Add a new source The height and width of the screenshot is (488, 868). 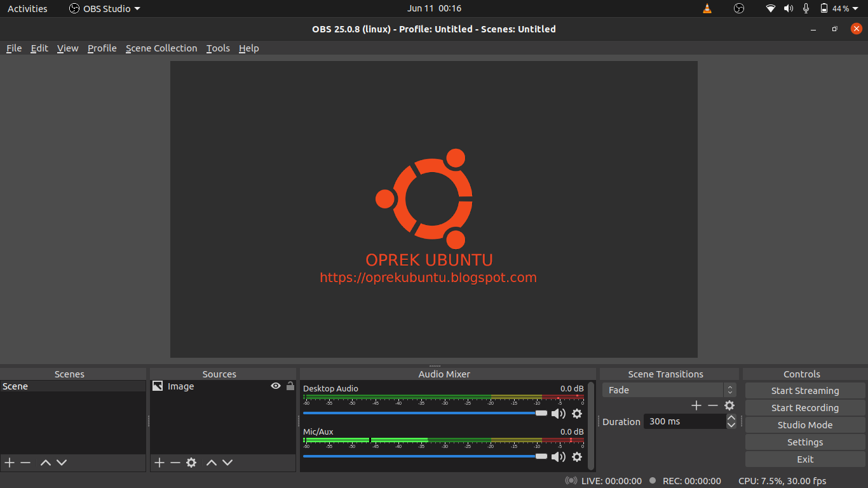point(159,463)
